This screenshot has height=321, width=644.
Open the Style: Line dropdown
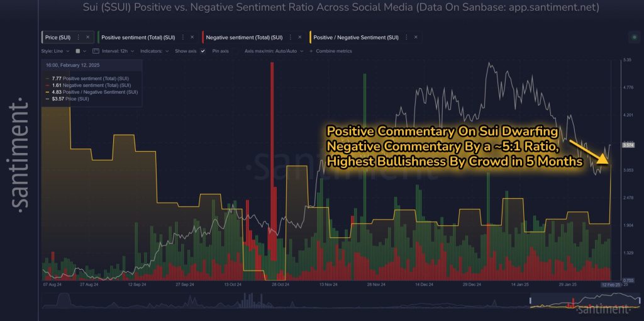click(55, 51)
